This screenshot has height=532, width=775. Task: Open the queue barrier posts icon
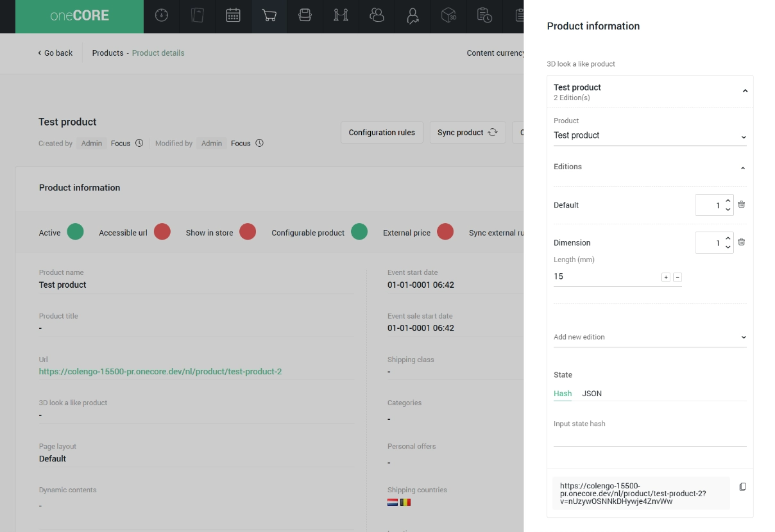click(x=341, y=16)
